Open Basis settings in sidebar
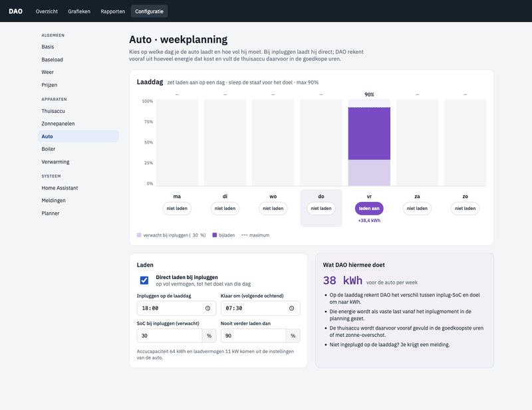Screen dimensions: 532x410 point(78,47)
